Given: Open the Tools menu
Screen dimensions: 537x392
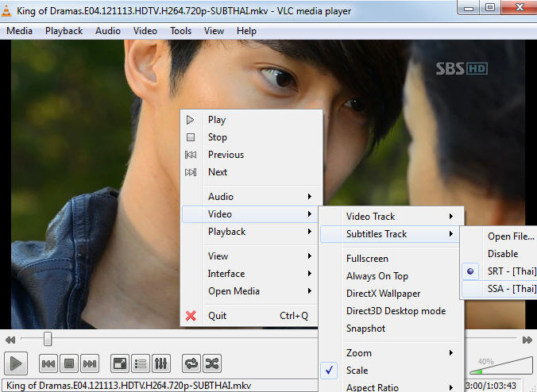Looking at the screenshot, I should tap(181, 31).
